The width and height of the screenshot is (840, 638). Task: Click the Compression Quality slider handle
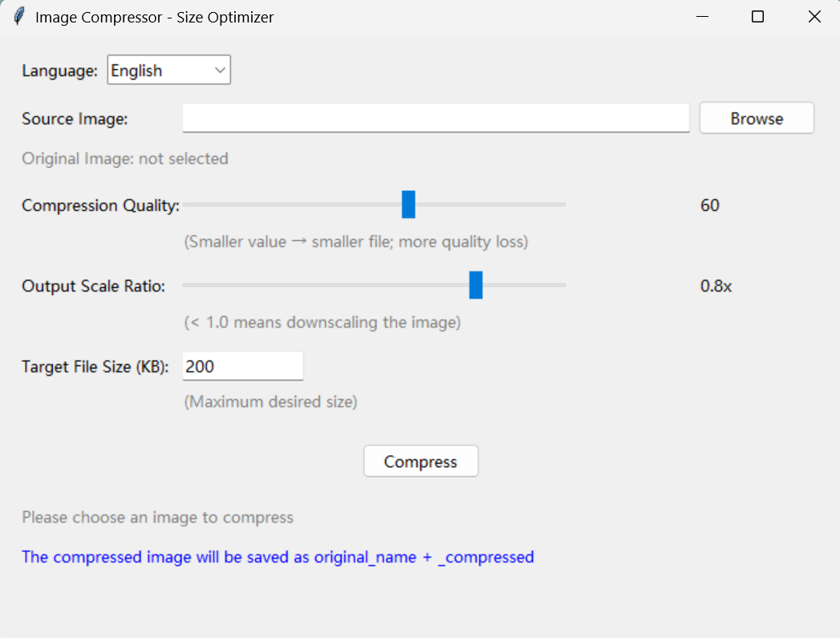[x=408, y=205]
